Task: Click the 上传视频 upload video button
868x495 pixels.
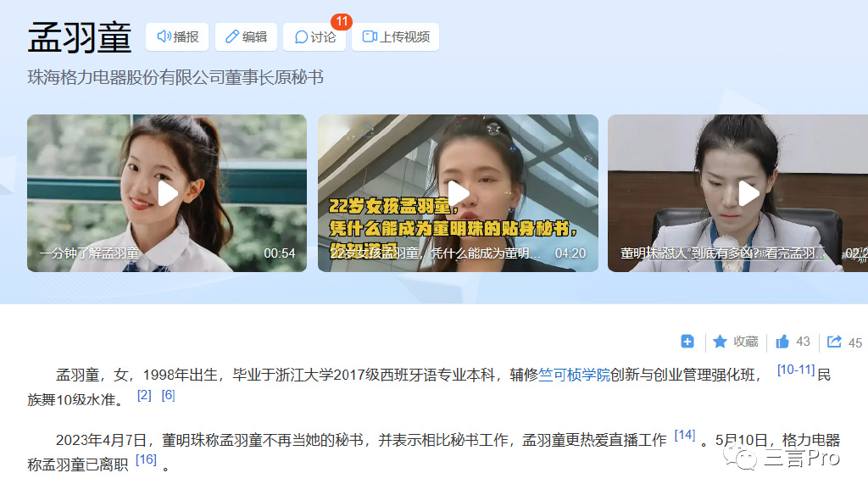Action: pos(395,37)
